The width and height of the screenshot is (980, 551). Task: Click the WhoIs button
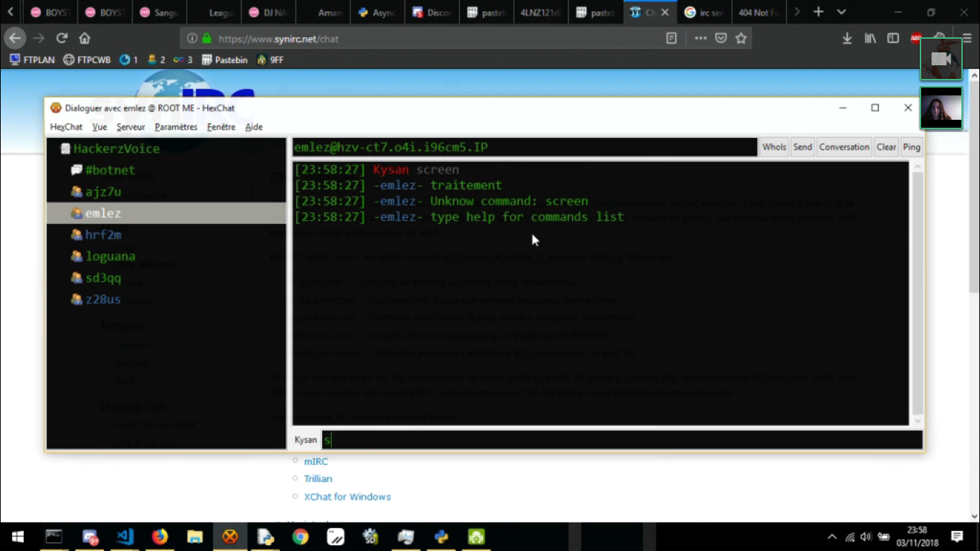[x=774, y=147]
